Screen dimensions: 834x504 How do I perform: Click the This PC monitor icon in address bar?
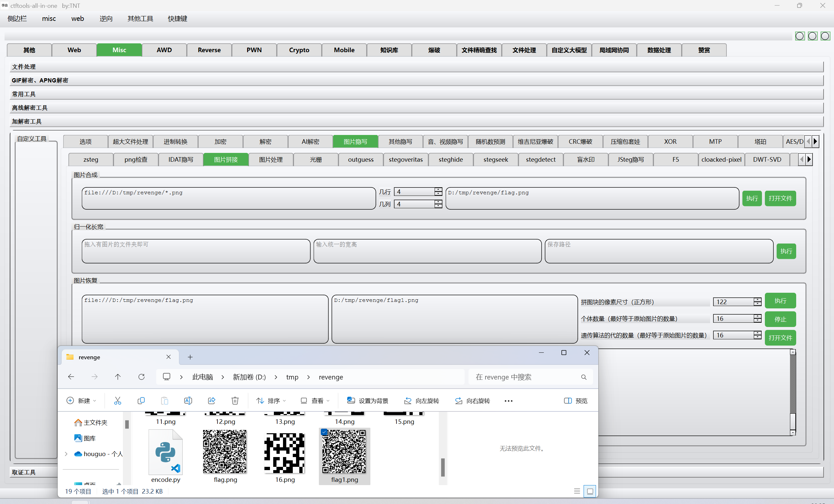(167, 377)
